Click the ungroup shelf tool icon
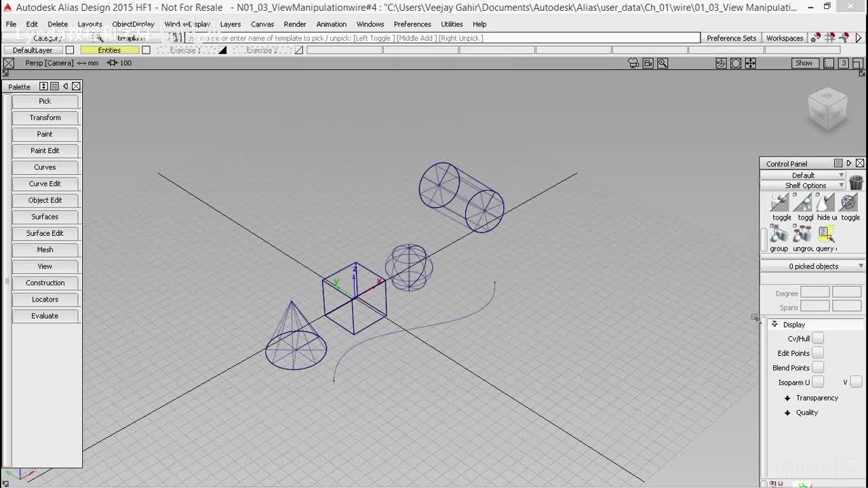This screenshot has width=868, height=488. click(x=802, y=235)
